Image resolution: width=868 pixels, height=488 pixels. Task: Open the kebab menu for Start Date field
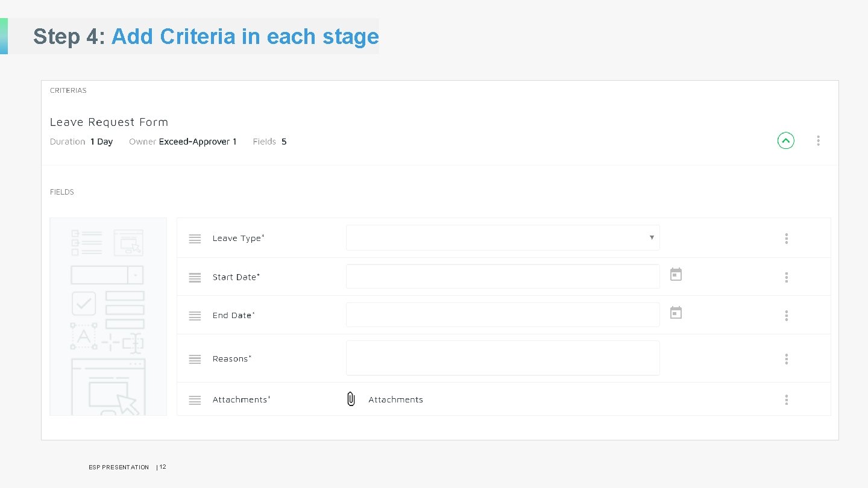787,277
